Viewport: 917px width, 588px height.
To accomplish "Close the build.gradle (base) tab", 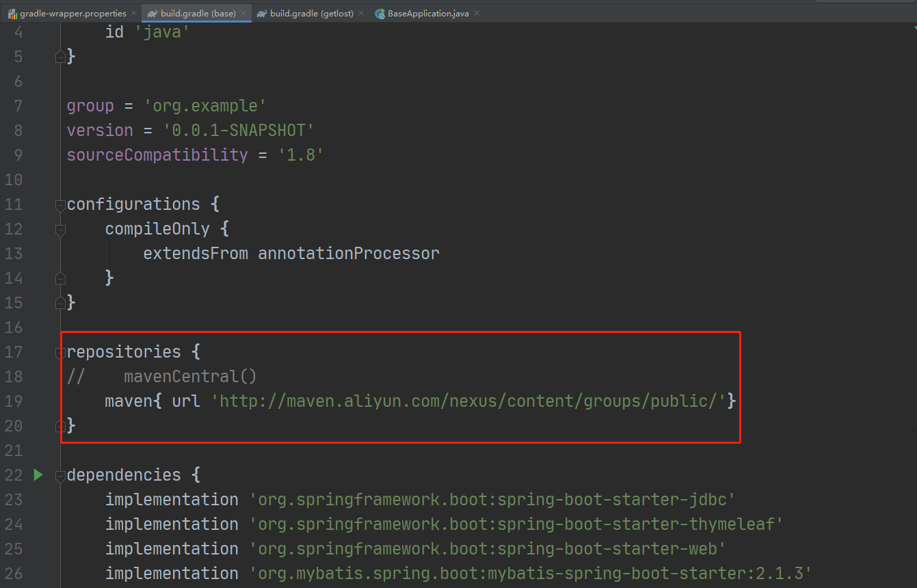I will point(243,13).
